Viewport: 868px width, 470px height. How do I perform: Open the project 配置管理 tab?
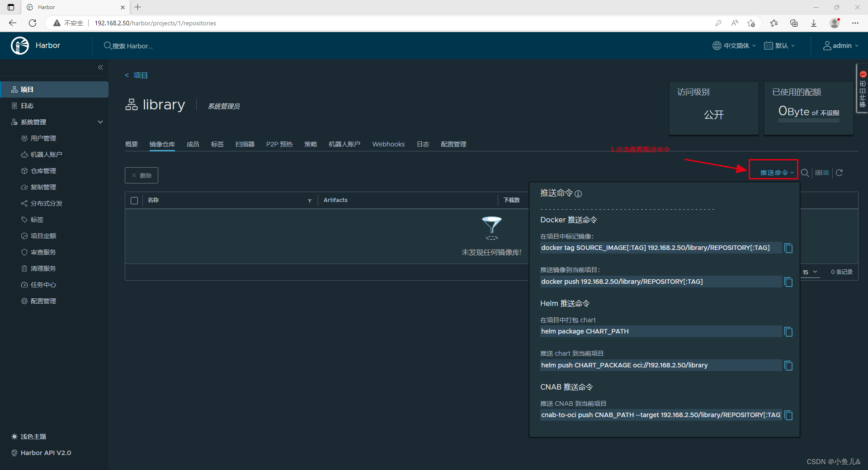(453, 144)
